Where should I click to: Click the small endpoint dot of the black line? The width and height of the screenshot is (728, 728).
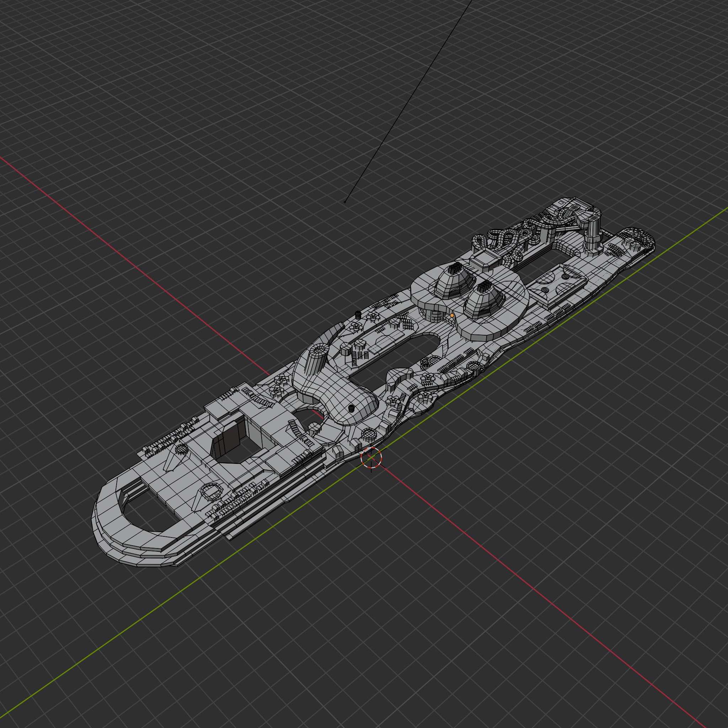(345, 202)
